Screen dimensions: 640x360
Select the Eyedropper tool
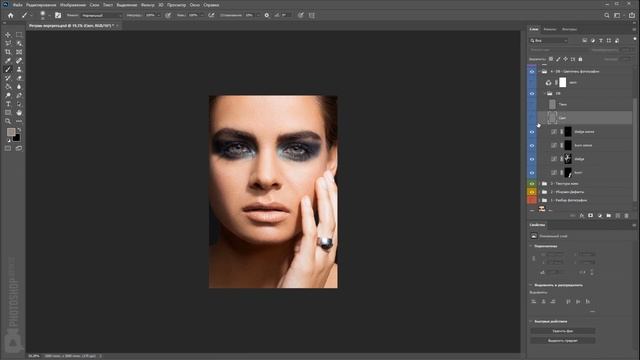(8, 61)
